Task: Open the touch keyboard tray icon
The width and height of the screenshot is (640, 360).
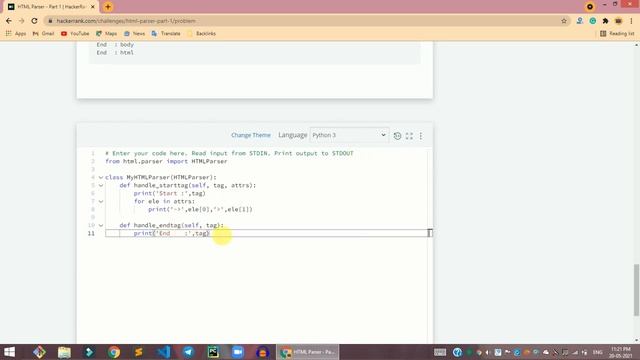Action: [x=440, y=352]
